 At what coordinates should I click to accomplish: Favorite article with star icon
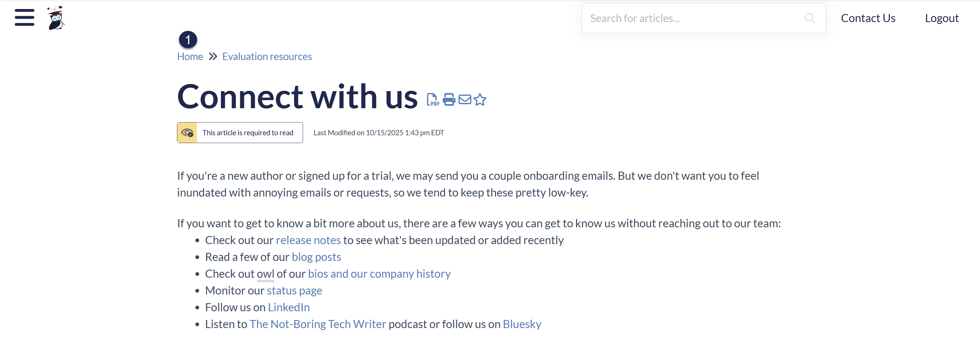point(480,100)
